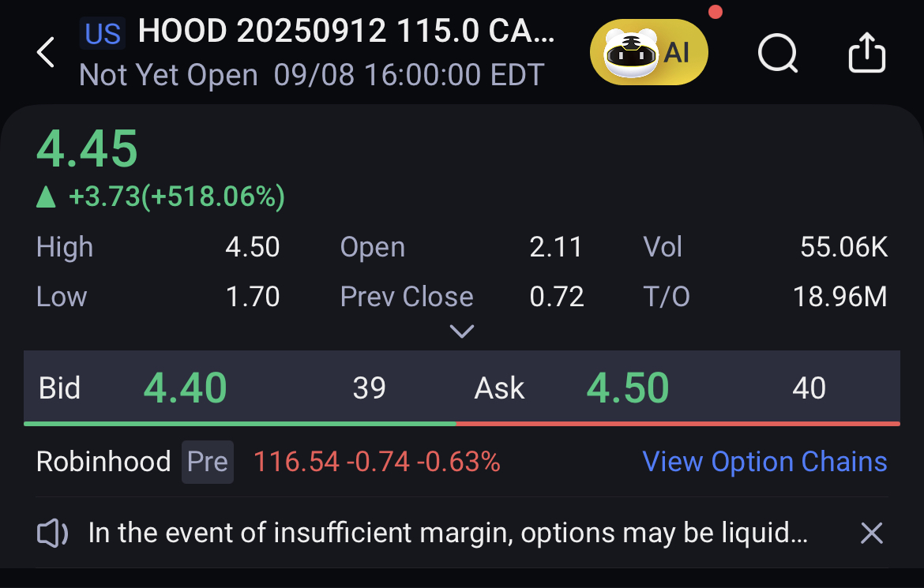Open the search magnifier icon
This screenshot has height=588, width=924.
pos(778,53)
